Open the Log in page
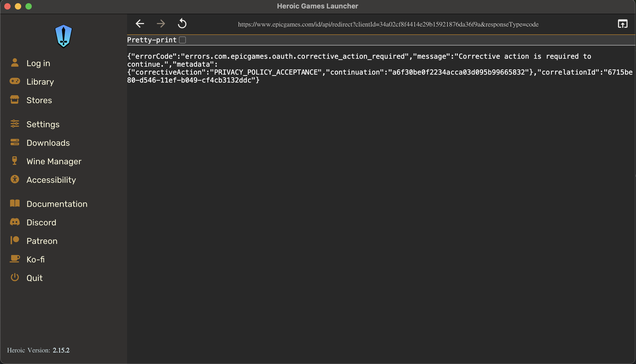 click(38, 63)
